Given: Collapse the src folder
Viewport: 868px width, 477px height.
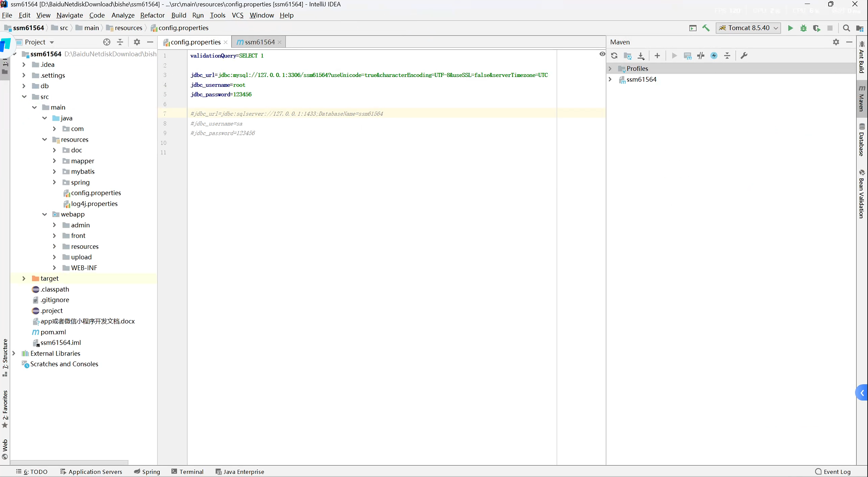Looking at the screenshot, I should tap(24, 96).
